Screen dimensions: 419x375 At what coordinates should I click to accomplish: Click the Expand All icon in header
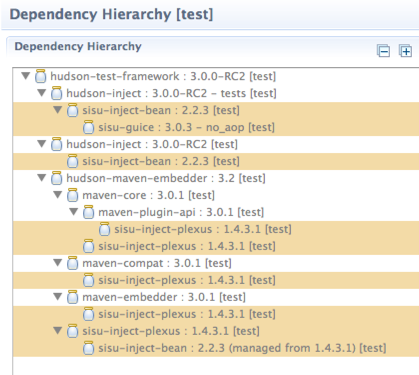pyautogui.click(x=405, y=51)
